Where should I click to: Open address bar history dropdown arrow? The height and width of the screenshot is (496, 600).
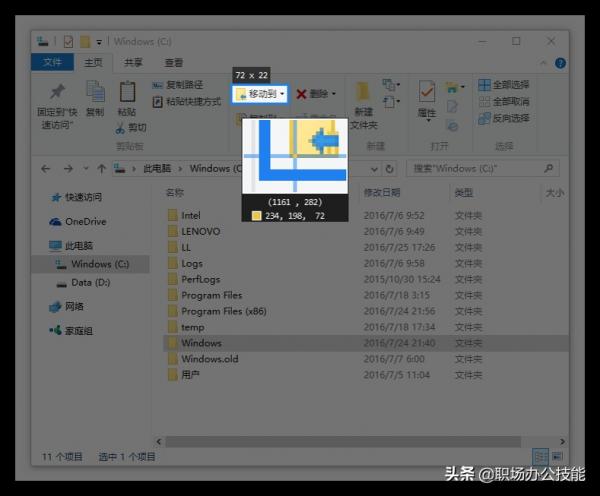coord(374,169)
